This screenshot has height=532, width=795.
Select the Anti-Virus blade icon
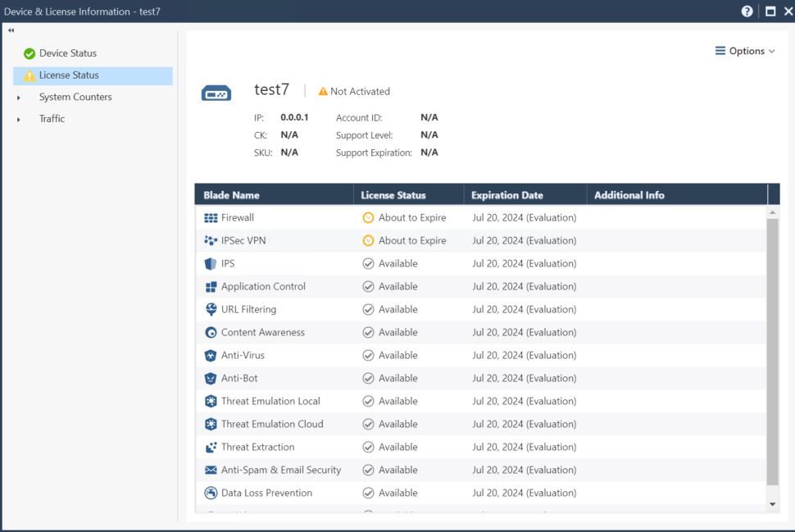211,355
